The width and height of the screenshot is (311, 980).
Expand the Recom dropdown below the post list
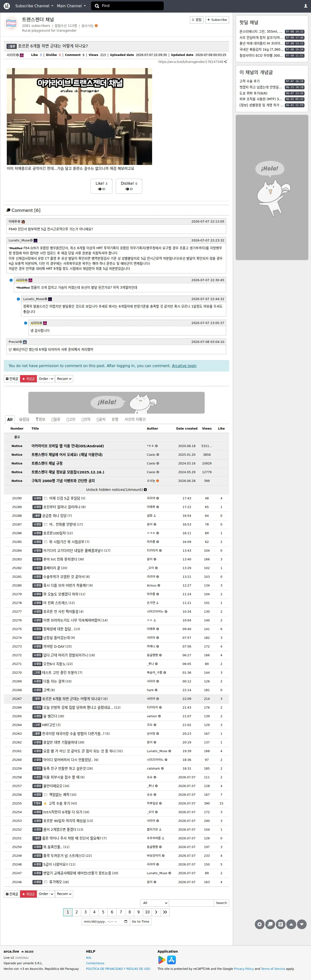point(64,894)
